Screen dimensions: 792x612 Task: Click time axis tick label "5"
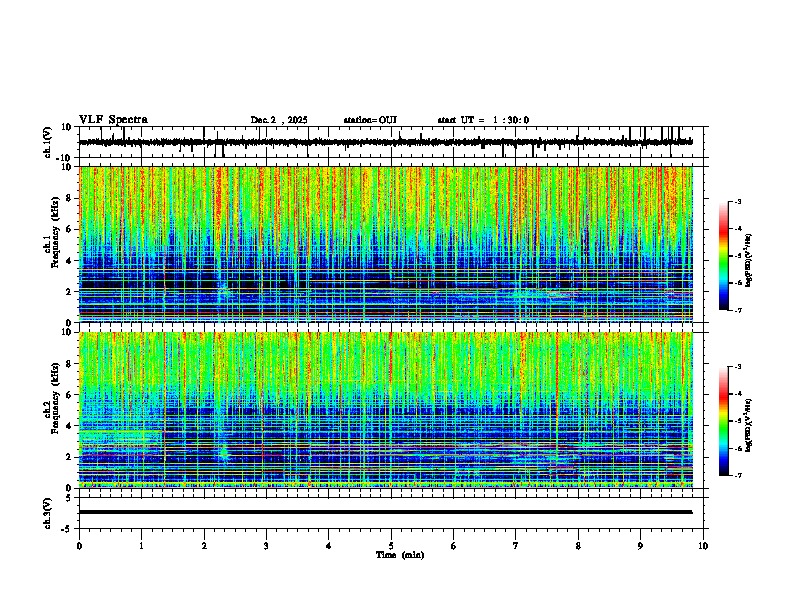pyautogui.click(x=391, y=546)
